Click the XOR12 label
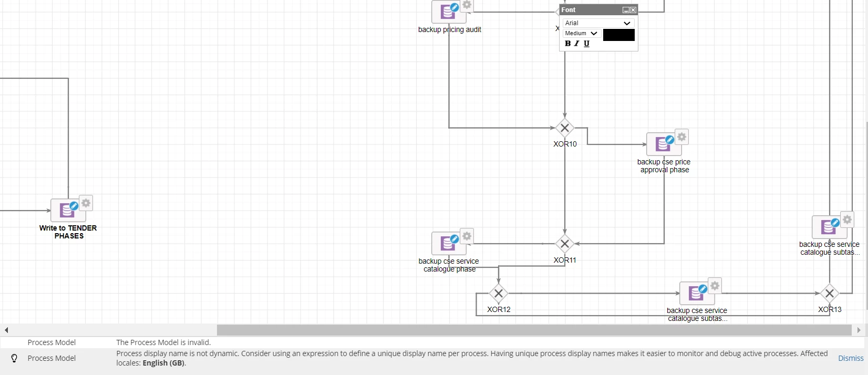 pos(499,309)
